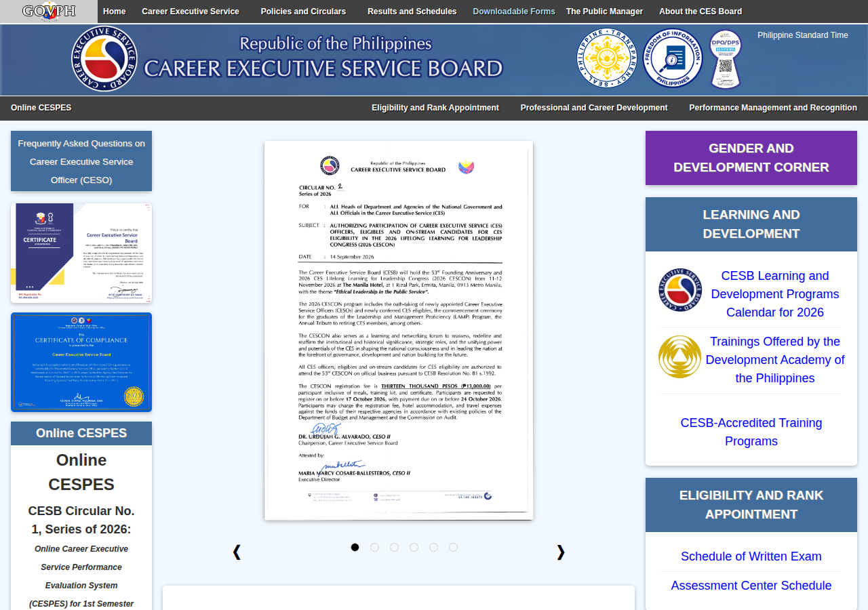Click the Development Academy of the Philippines logo
This screenshot has height=610, width=868.
click(679, 357)
